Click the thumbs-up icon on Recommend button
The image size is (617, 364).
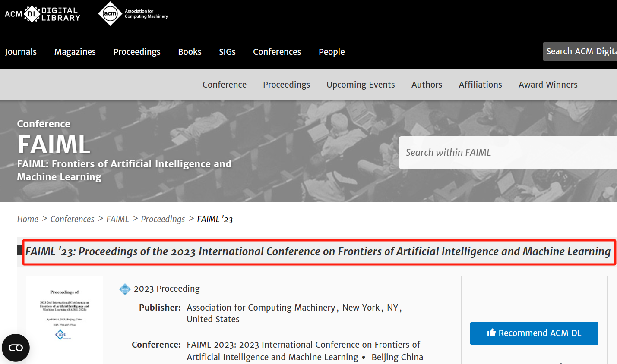[491, 333]
